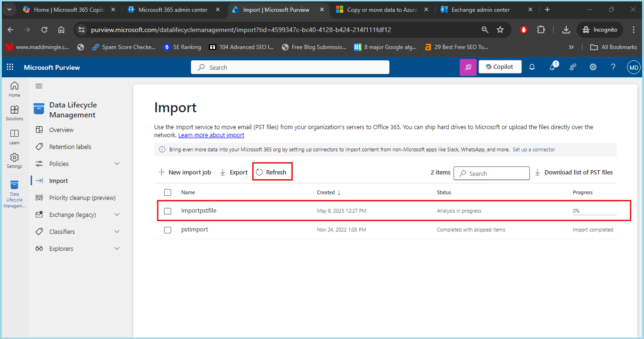
Task: Open the community people icon
Action: click(x=573, y=67)
